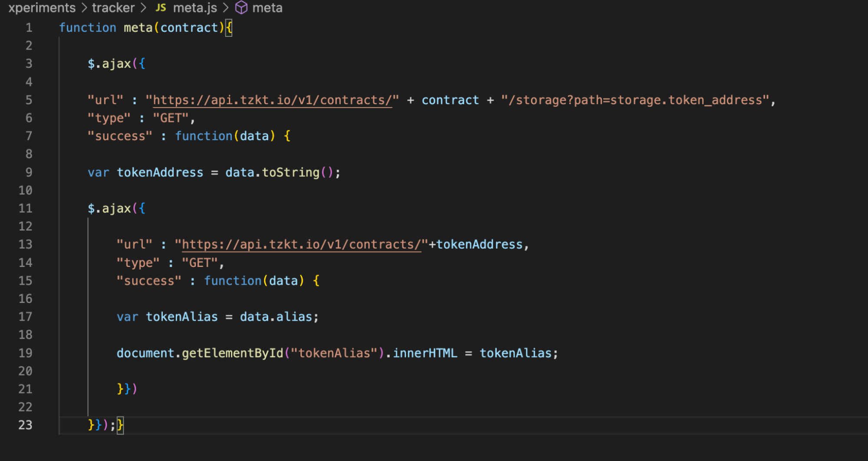Screen dimensions: 868x461
Task: Click the JS file icon in breadcrumbs
Action: click(x=161, y=8)
